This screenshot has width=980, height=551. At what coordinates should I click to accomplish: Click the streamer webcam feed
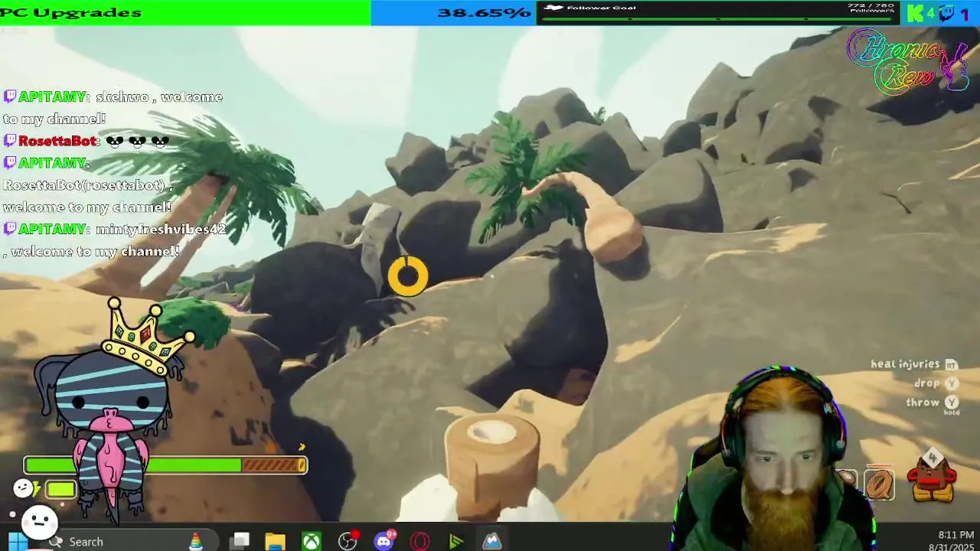click(x=773, y=459)
